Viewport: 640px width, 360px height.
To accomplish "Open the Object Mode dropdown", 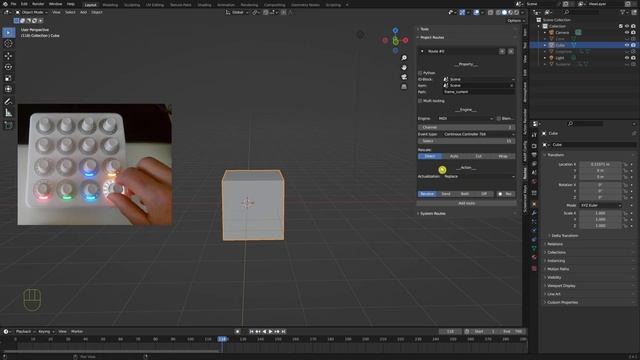I will pos(31,12).
